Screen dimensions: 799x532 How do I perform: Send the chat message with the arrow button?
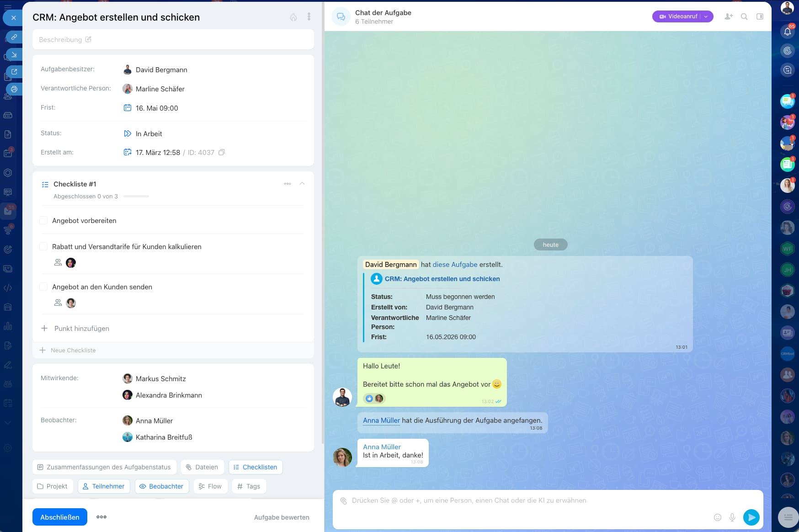coord(751,517)
